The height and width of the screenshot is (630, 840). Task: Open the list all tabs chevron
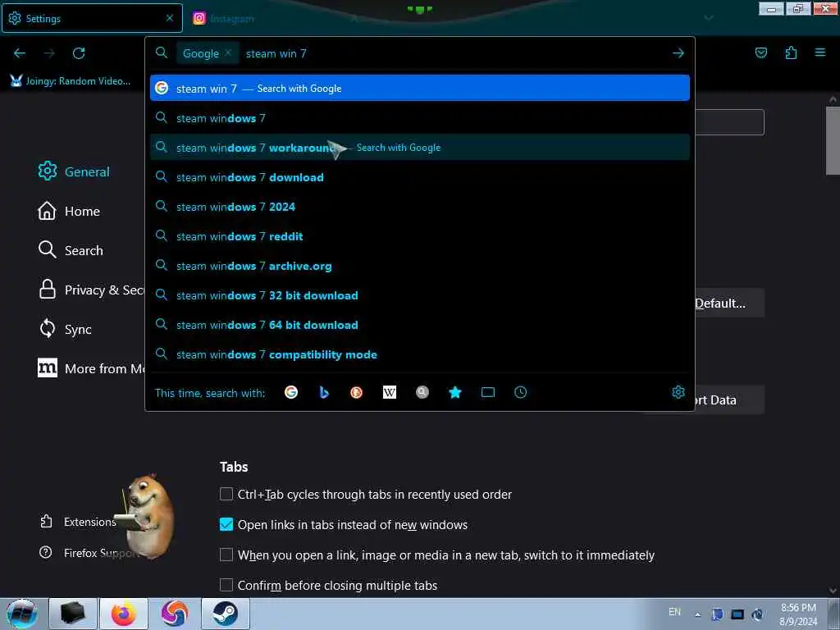pyautogui.click(x=709, y=18)
